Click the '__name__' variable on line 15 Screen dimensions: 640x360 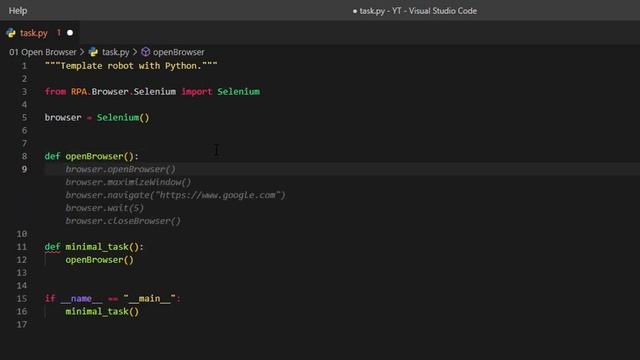81,298
